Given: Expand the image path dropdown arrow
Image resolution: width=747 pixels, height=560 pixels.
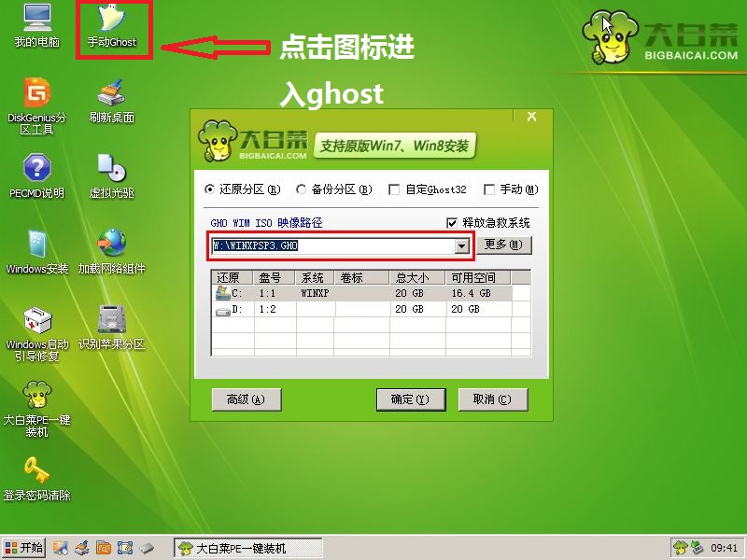Looking at the screenshot, I should 461,246.
